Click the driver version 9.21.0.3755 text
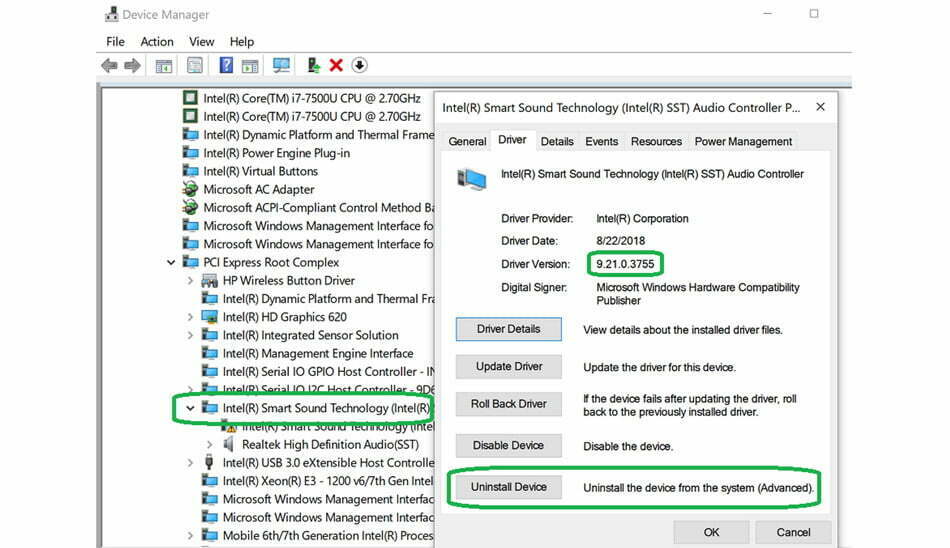950x548 pixels. click(625, 264)
